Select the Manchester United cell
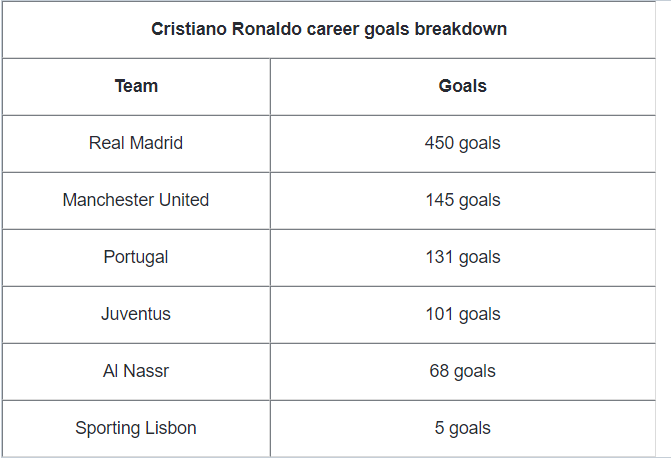 click(136, 201)
